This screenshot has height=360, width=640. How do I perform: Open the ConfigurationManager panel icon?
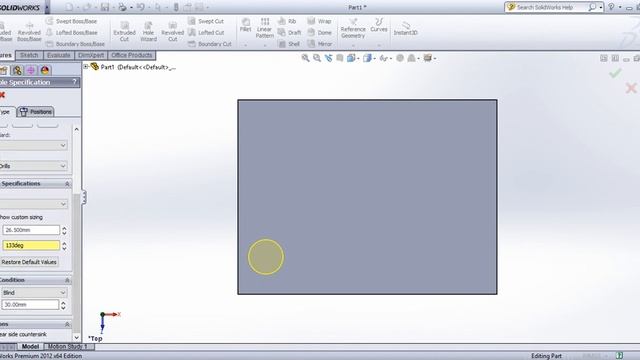(17, 70)
